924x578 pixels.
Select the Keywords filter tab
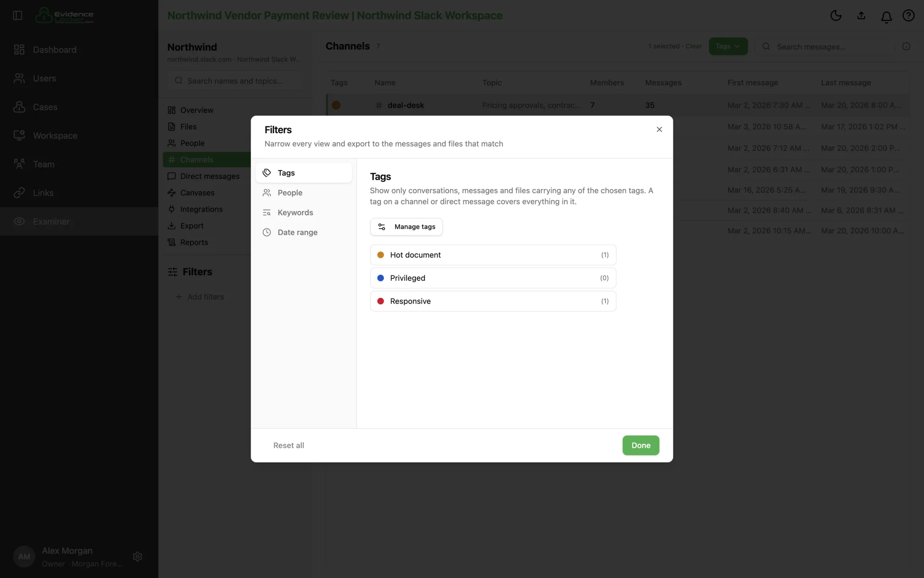304,213
